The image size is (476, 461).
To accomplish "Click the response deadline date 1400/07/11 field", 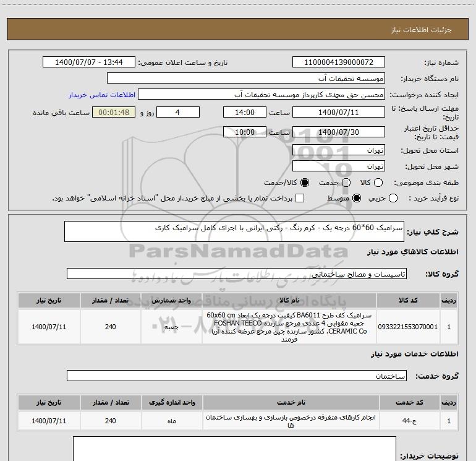I will (x=339, y=112).
